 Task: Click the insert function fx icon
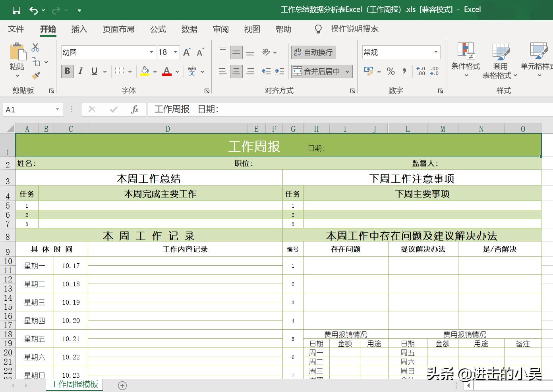point(135,110)
